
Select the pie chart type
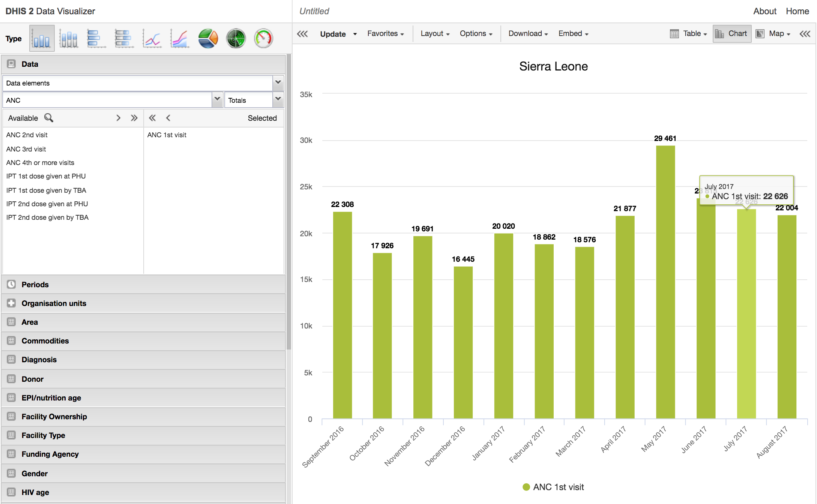208,38
